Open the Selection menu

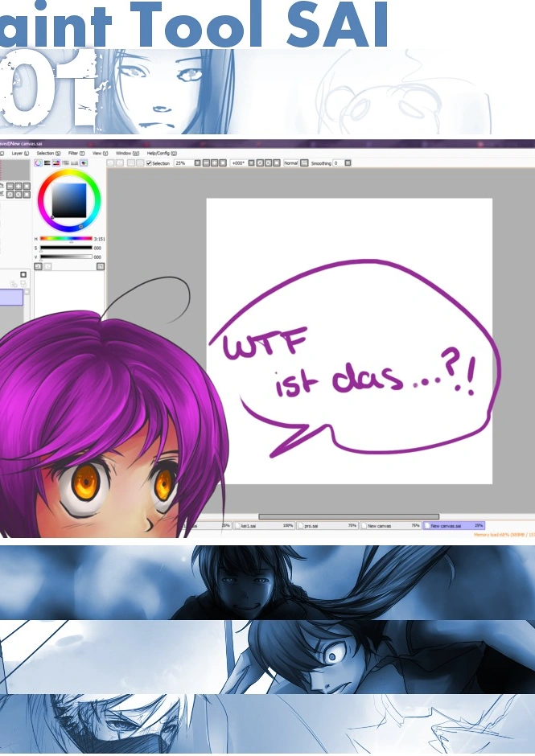pyautogui.click(x=48, y=154)
